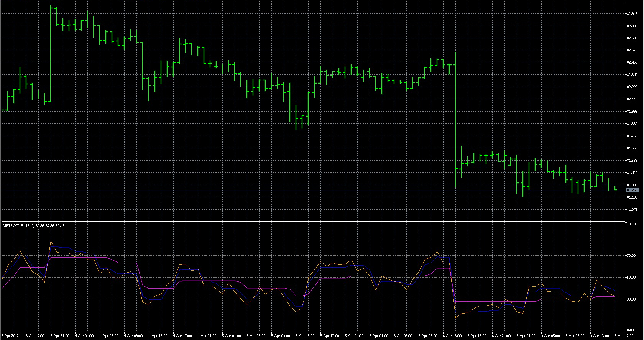Click the divider between chart and indicator window
Image resolution: width=644 pixels, height=340 pixels.
click(313, 222)
